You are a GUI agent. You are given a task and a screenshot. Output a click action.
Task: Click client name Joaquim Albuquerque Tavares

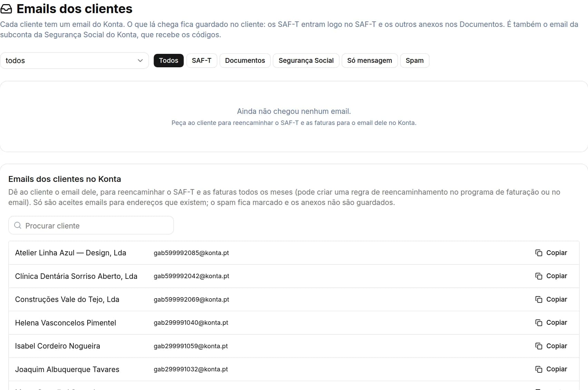point(67,369)
